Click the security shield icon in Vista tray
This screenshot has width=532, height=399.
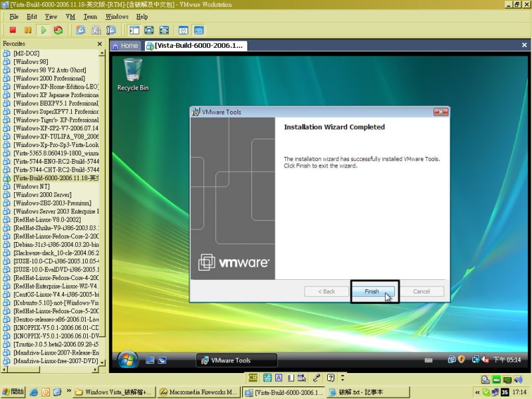pyautogui.click(x=461, y=359)
